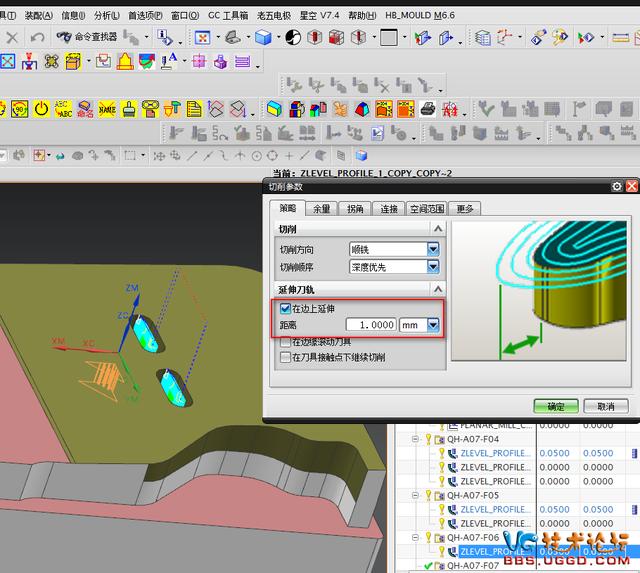The image size is (640, 573).
Task: Check the 在刀具接触点下继续切削 option
Action: pos(286,357)
